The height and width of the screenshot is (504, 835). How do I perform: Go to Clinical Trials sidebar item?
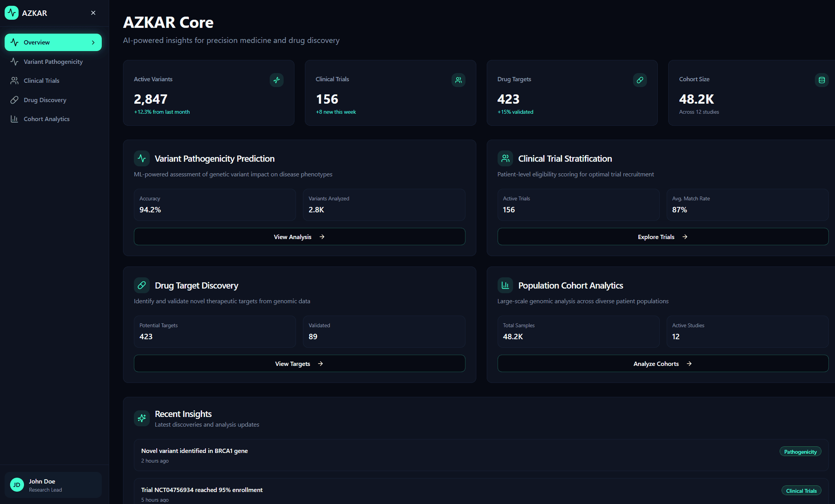point(41,80)
